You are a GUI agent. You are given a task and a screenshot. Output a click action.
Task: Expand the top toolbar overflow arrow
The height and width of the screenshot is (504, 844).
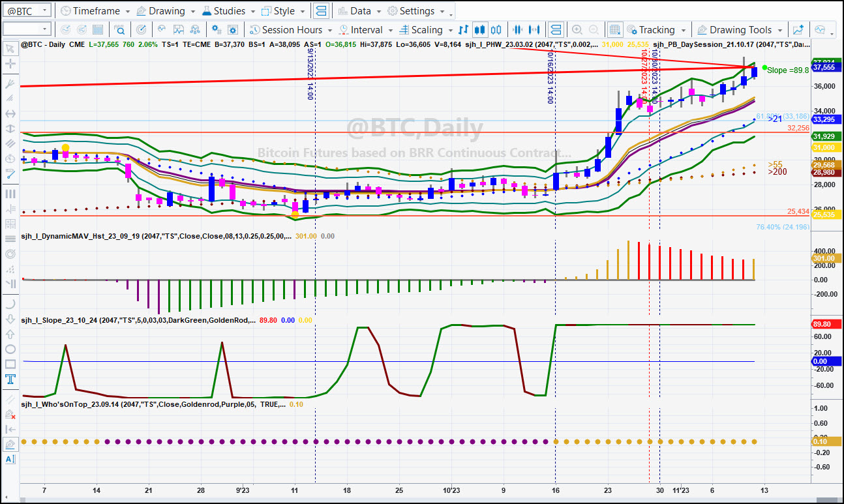(x=452, y=14)
